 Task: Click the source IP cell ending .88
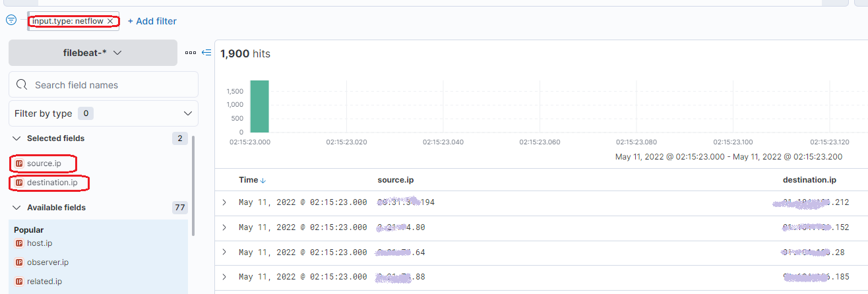(x=401, y=278)
